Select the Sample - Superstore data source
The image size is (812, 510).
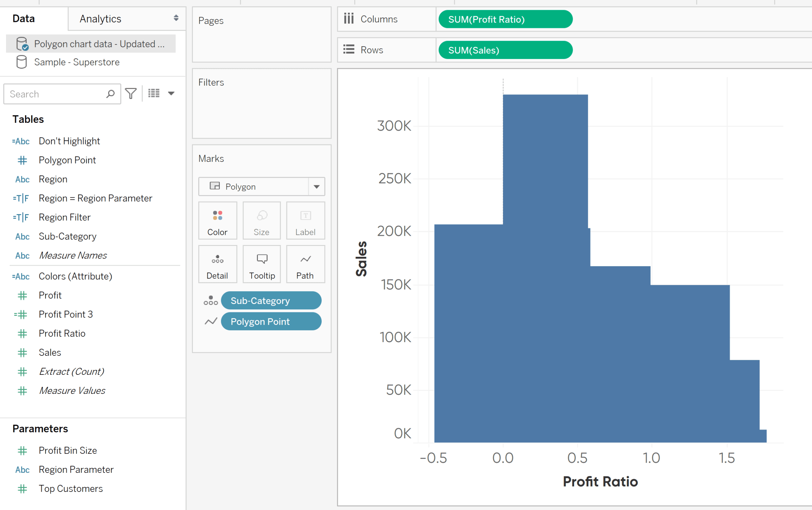[77, 62]
